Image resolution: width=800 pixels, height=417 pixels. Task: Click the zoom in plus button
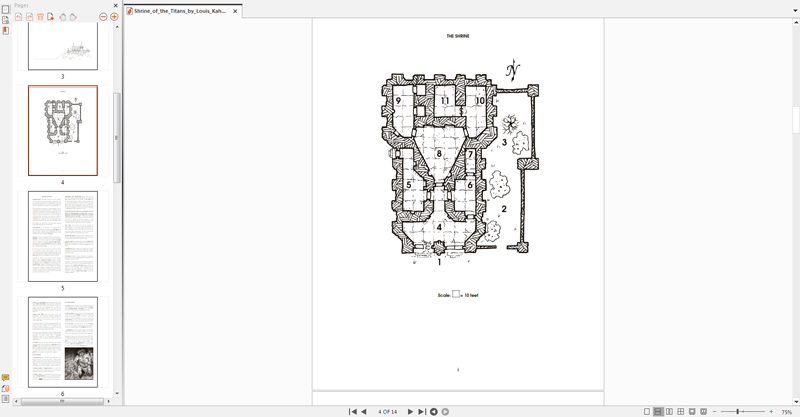(770, 412)
